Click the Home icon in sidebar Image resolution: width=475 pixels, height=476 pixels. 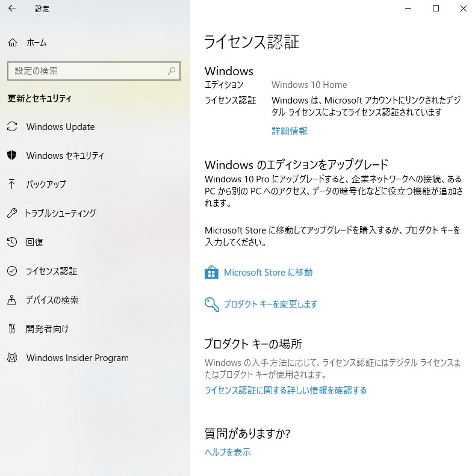pyautogui.click(x=12, y=43)
